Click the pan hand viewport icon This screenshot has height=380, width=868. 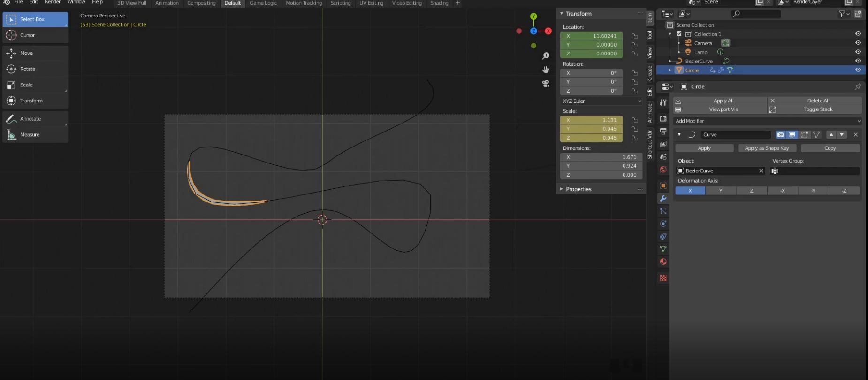point(546,70)
